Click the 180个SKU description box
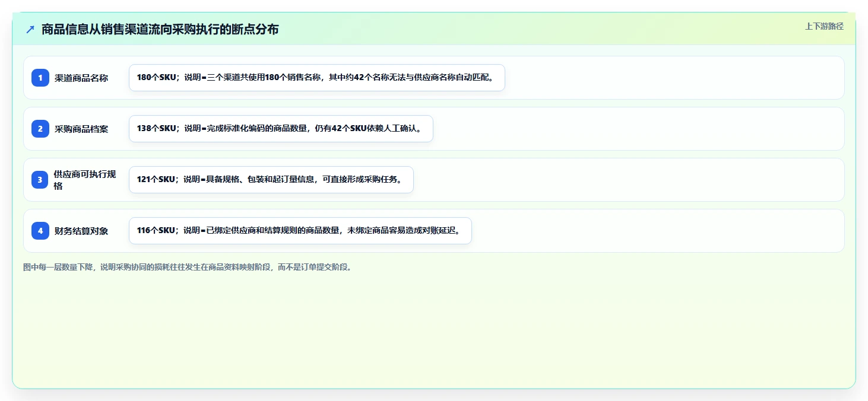The image size is (868, 401). pos(317,78)
